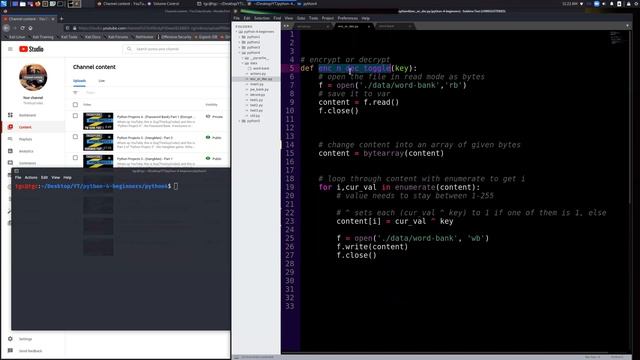The height and width of the screenshot is (360, 640).
Task: Expand the python1 folder in the Sublime sidebar
Action: tap(240, 37)
